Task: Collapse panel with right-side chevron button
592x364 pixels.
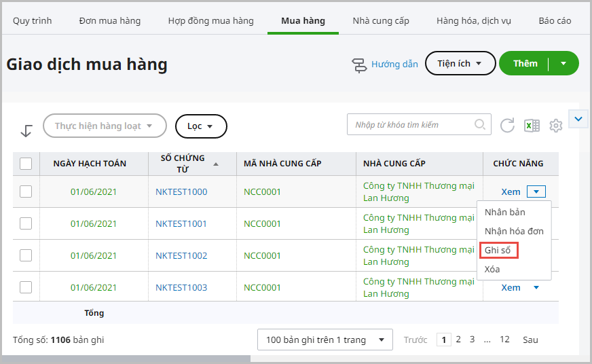Action: tap(578, 120)
